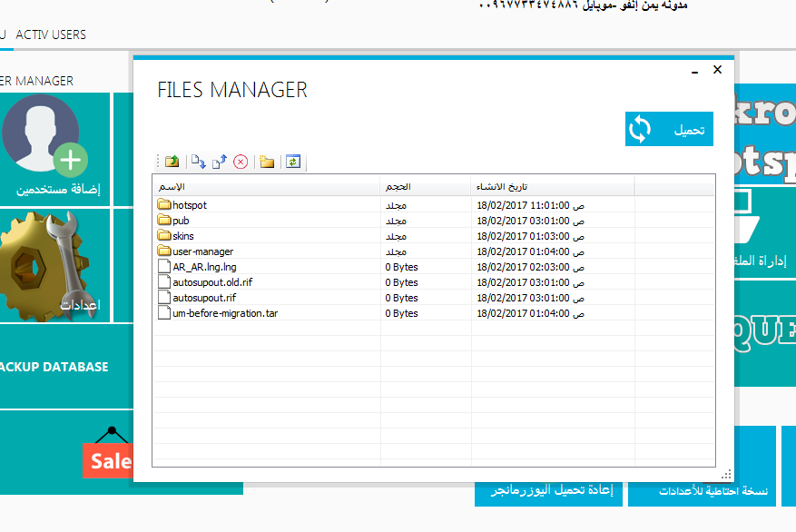796x532 pixels.
Task: Select autosupout.rif file name
Action: (204, 298)
